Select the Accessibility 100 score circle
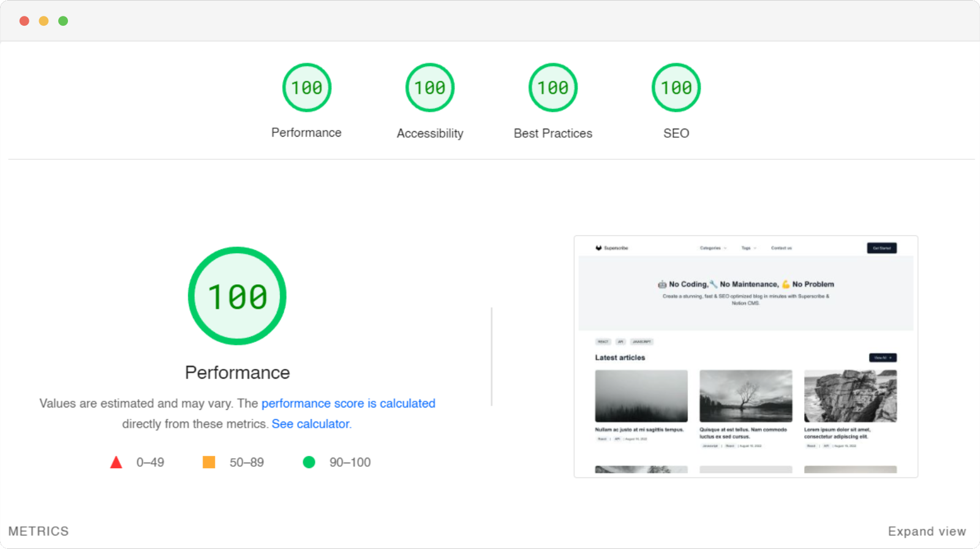 430,88
